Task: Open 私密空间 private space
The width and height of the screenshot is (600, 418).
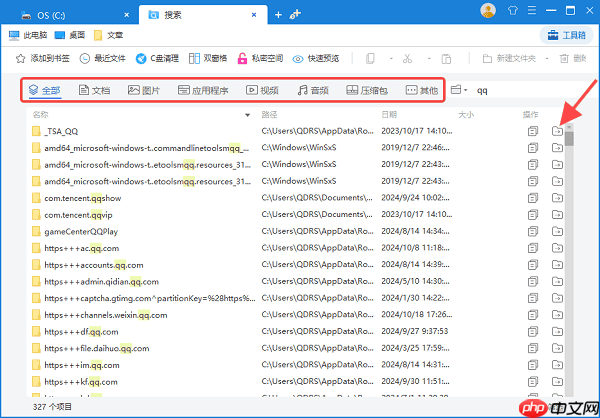Action: click(x=260, y=59)
